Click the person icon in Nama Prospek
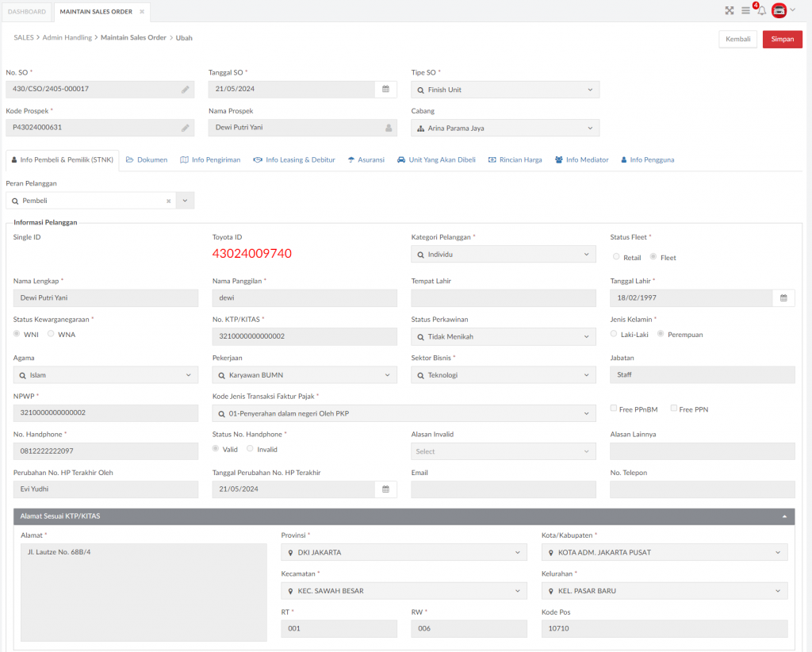This screenshot has width=812, height=652. (389, 128)
